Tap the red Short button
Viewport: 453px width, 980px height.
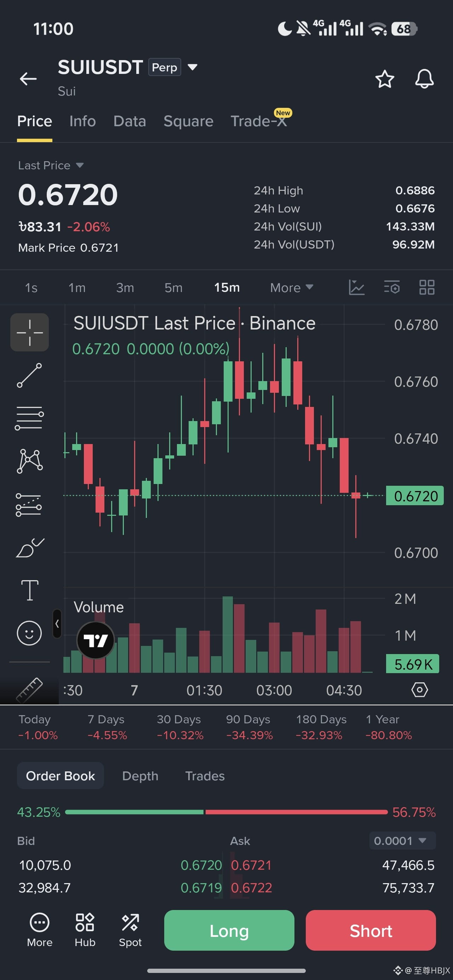(x=371, y=930)
